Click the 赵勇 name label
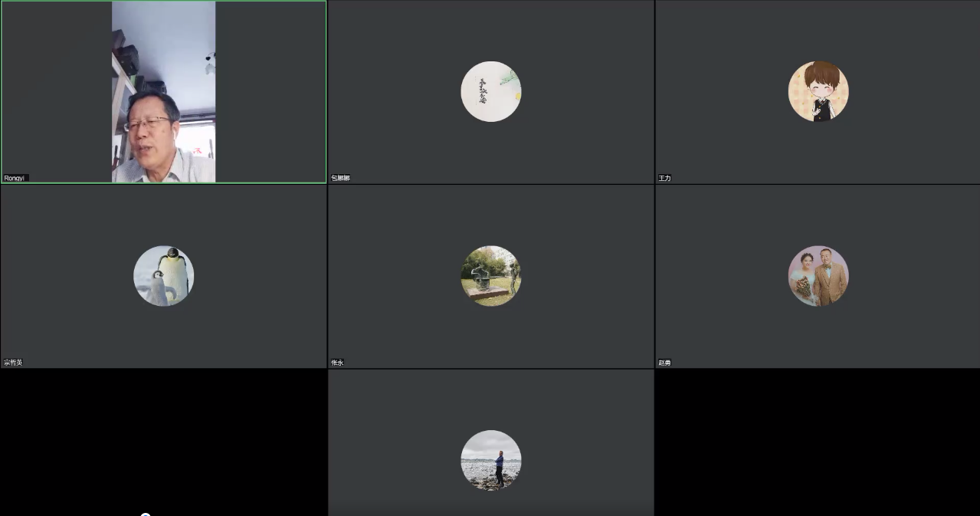This screenshot has height=516, width=980. tap(664, 363)
